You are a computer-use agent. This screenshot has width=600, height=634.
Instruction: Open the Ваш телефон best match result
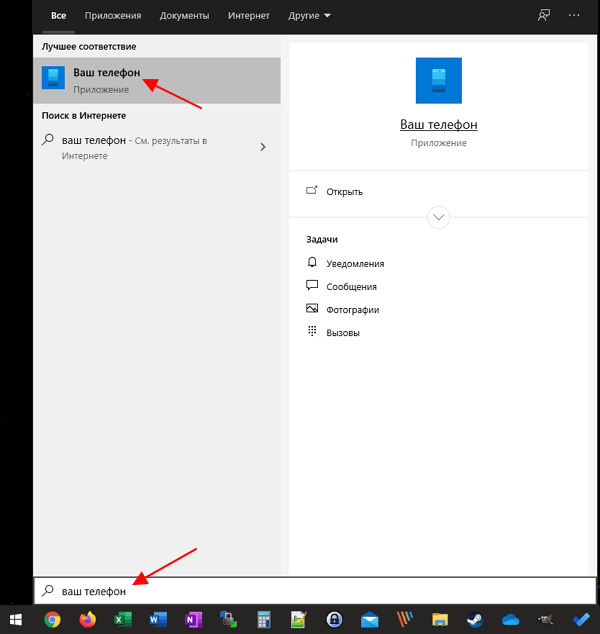pos(157,81)
